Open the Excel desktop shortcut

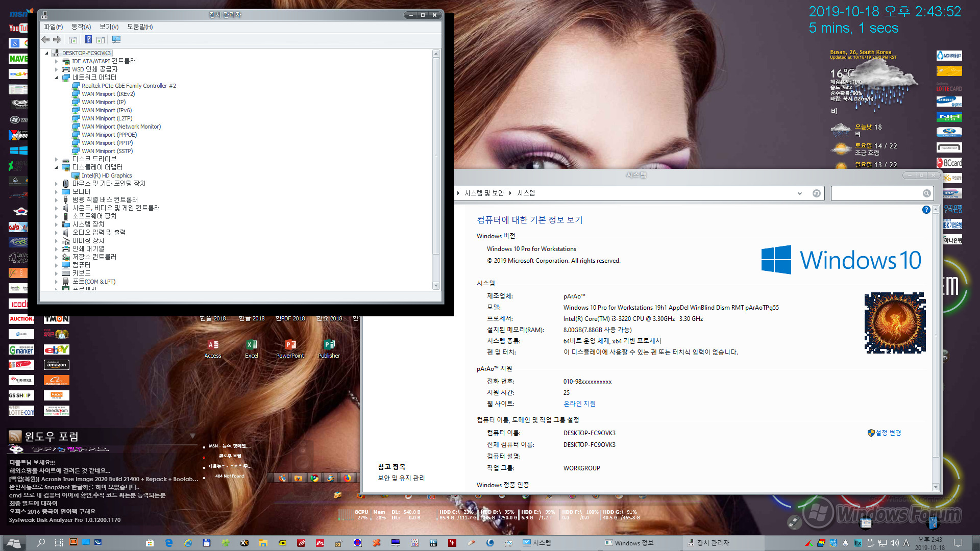point(252,349)
